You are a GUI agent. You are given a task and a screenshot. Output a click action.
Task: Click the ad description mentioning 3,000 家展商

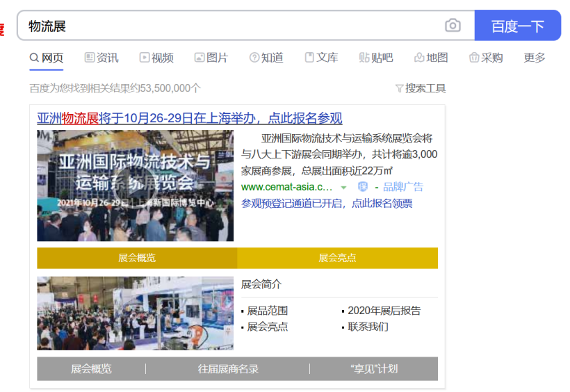tap(339, 154)
